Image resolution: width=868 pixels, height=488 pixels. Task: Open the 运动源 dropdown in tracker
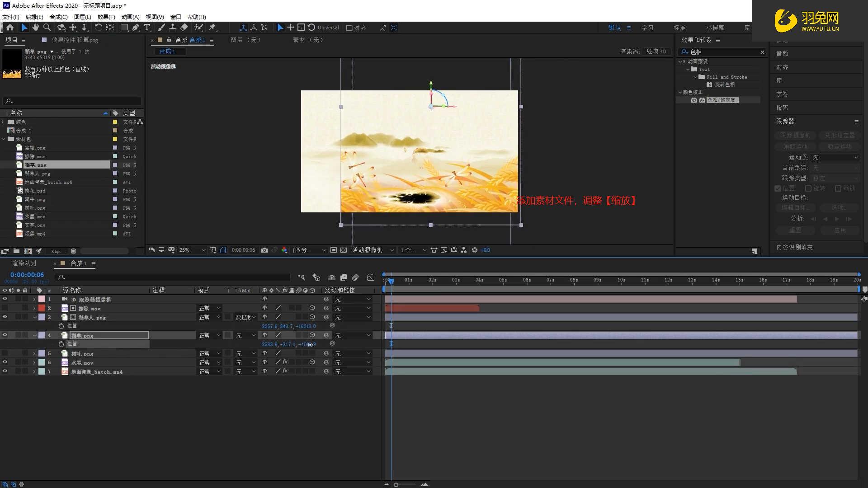(835, 157)
